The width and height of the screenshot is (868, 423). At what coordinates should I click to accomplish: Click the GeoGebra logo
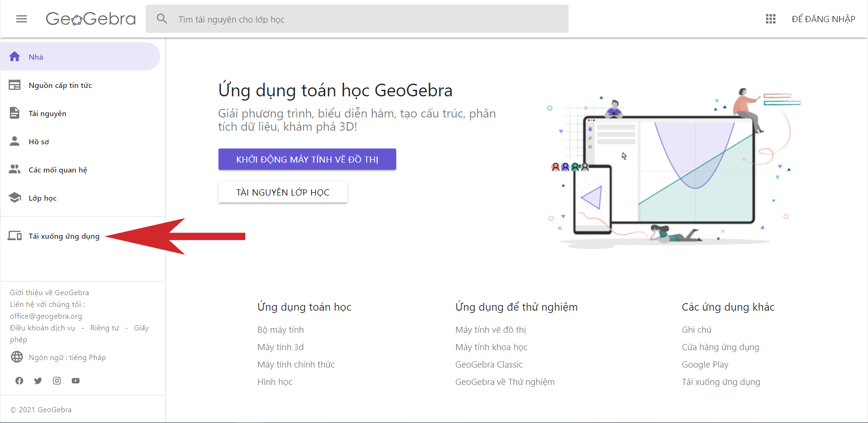pos(91,19)
